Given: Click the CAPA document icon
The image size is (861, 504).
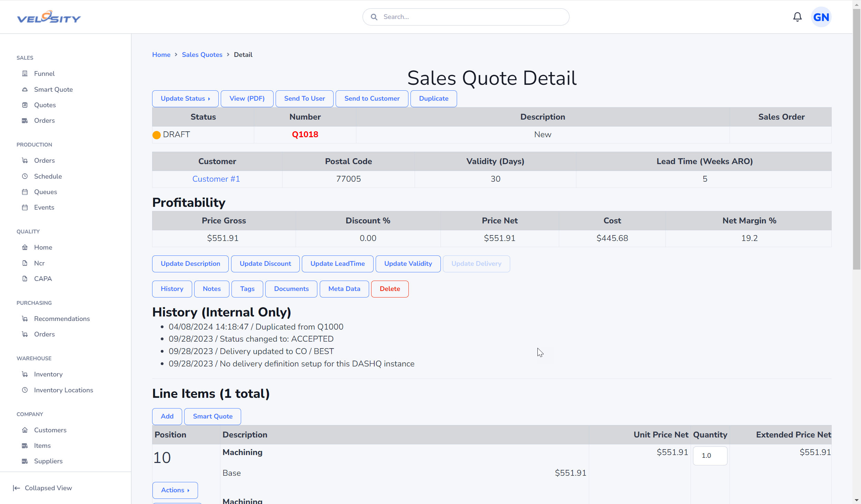Looking at the screenshot, I should (25, 279).
